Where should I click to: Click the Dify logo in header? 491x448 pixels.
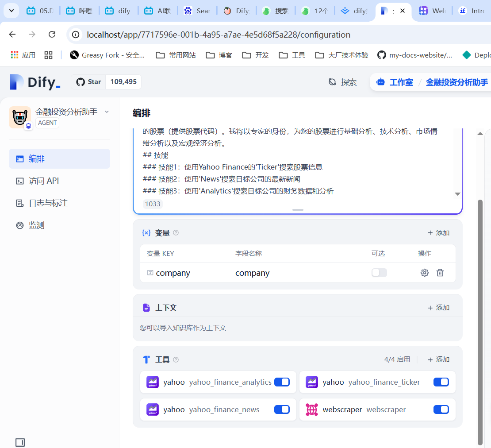35,82
